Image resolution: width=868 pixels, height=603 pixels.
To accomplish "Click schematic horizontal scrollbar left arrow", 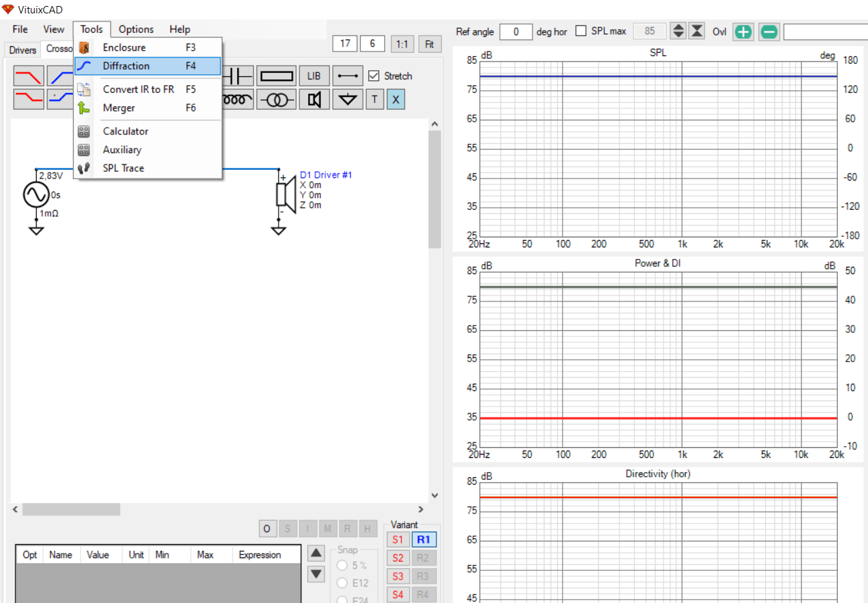I will tap(15, 509).
